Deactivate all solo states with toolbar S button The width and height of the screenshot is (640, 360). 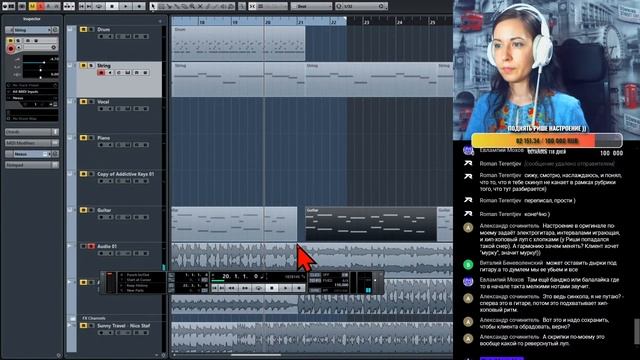[40, 6]
